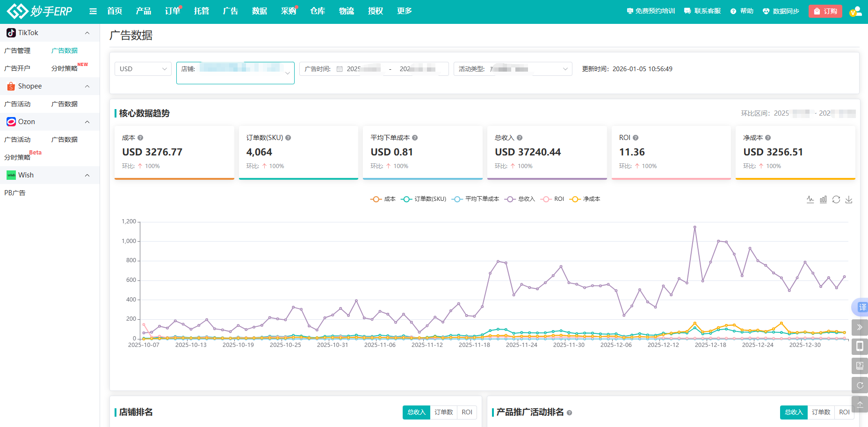Viewport: 868px width, 427px height.
Task: Open the USD currency dropdown
Action: point(143,69)
